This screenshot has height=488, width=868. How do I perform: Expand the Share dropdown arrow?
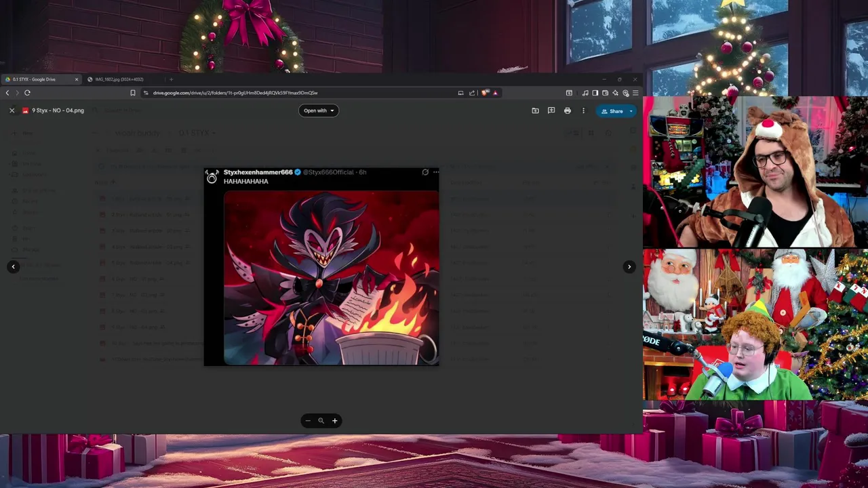631,111
